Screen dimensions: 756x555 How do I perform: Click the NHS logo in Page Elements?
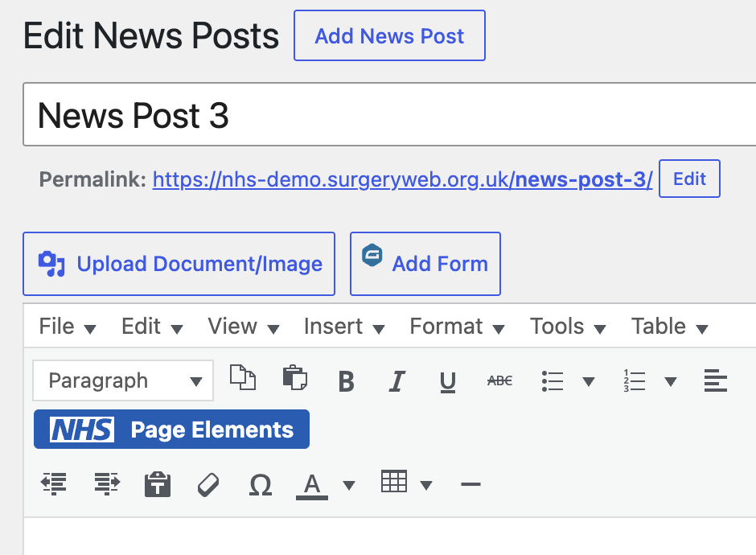click(x=82, y=430)
